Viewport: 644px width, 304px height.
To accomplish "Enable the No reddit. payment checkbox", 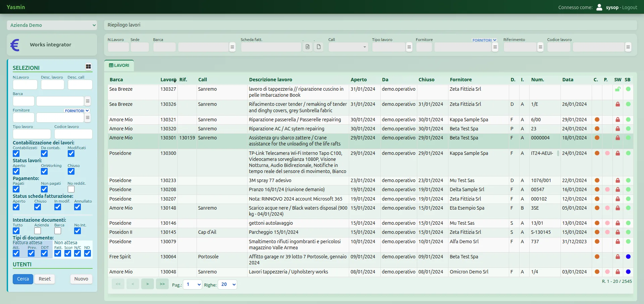I will click(71, 189).
